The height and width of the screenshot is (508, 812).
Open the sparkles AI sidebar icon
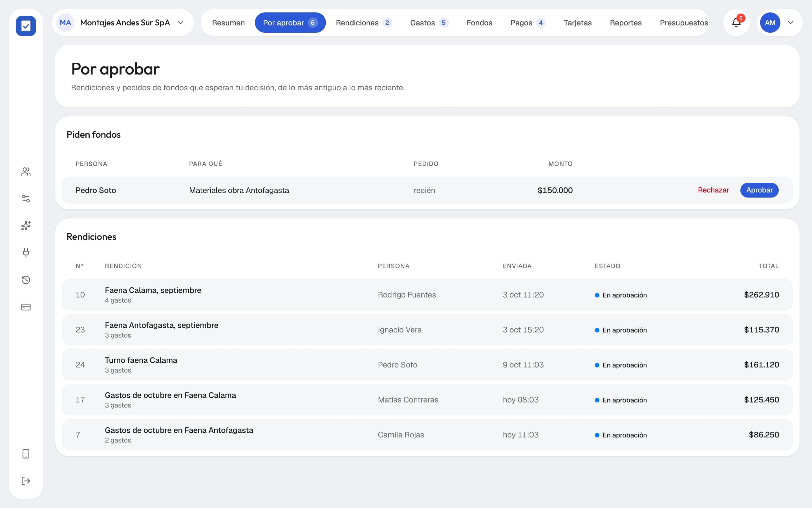click(x=26, y=226)
